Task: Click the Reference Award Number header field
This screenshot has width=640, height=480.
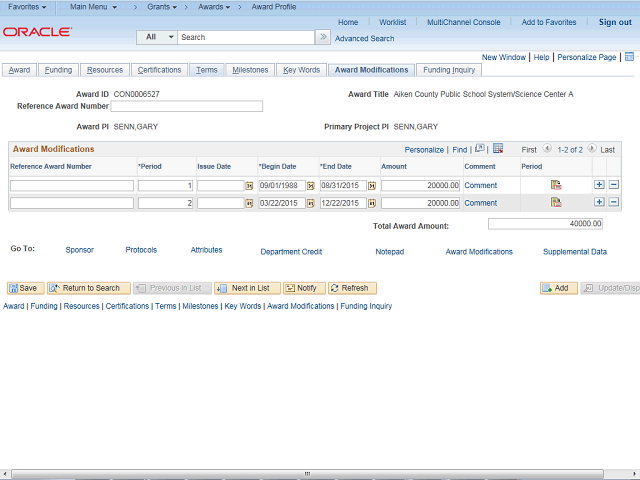Action: click(x=186, y=106)
